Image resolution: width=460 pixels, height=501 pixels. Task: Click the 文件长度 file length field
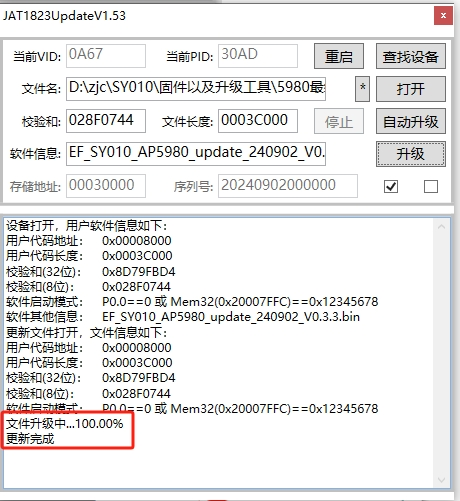tap(258, 121)
